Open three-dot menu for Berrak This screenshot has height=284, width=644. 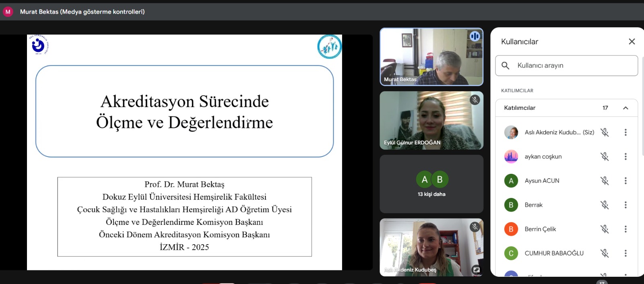(625, 205)
